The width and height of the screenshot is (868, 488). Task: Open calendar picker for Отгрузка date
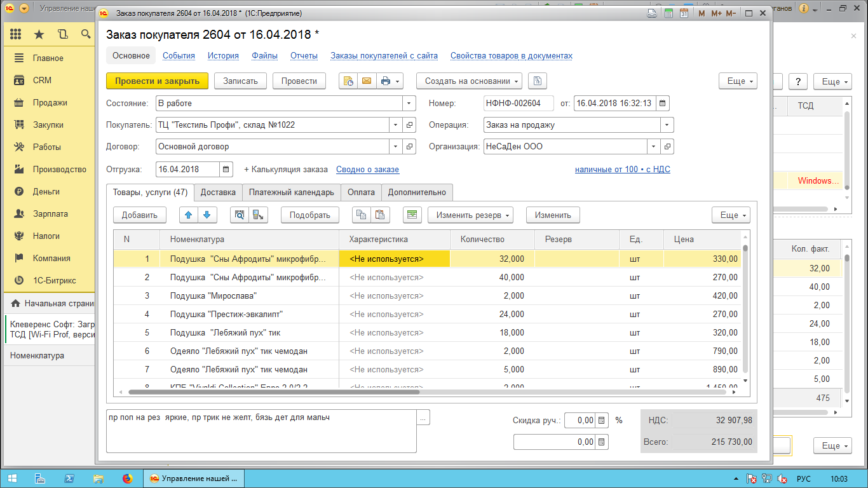(x=226, y=169)
